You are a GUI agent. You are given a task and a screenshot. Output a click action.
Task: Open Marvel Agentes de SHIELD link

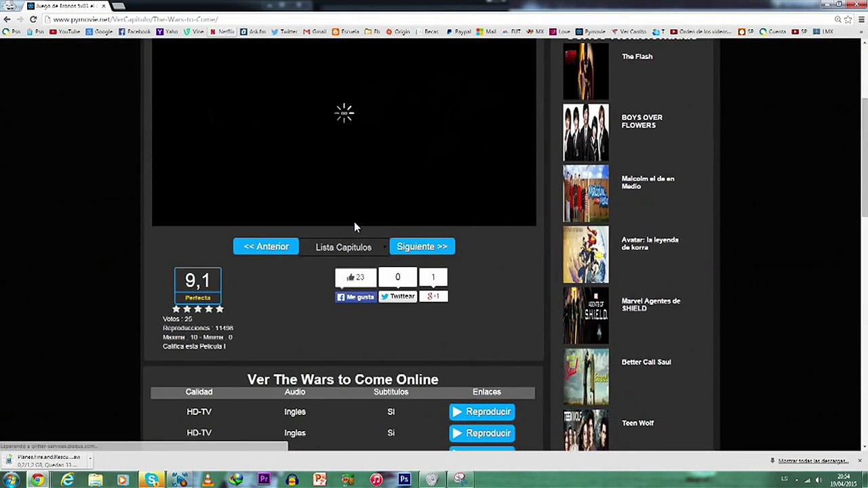[650, 304]
